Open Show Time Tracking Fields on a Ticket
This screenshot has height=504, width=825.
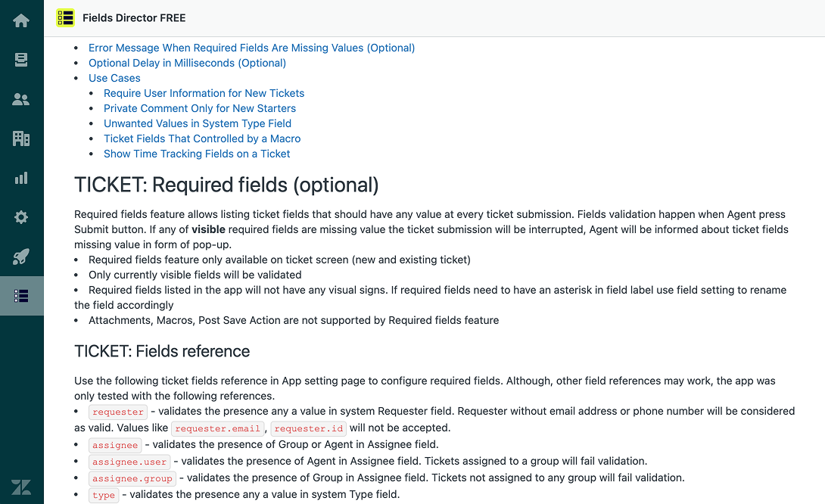pyautogui.click(x=197, y=154)
